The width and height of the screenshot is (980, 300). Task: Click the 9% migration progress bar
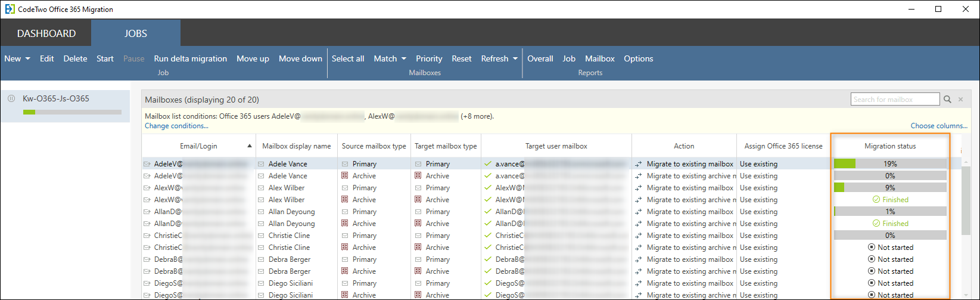tap(890, 187)
